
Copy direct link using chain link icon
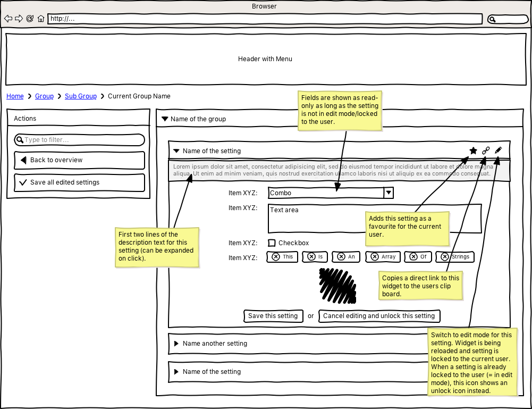coord(485,151)
